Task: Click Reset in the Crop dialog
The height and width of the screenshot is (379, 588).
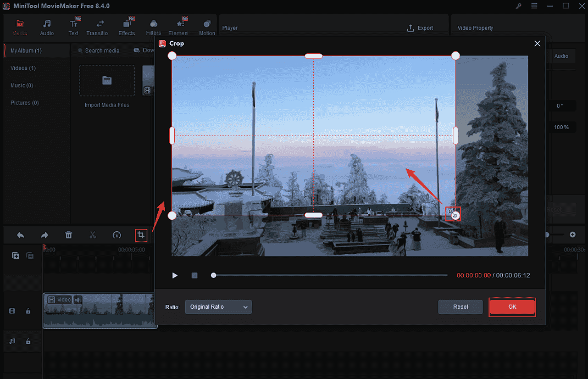Action: tap(460, 307)
